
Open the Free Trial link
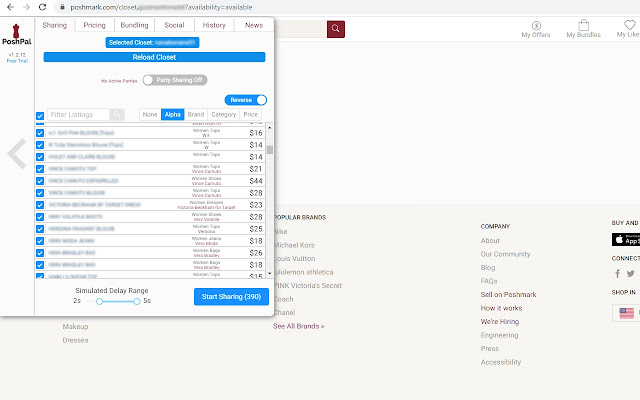tap(17, 61)
